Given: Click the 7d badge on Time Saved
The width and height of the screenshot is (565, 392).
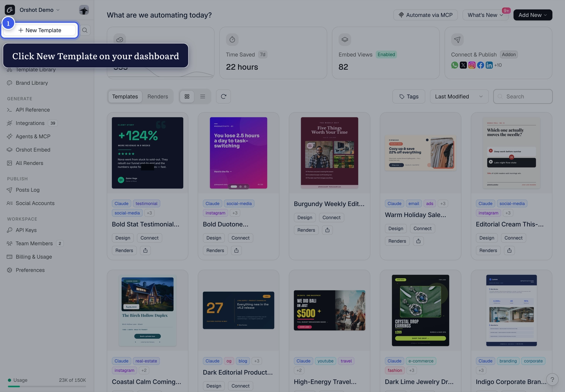Looking at the screenshot, I should point(262,55).
